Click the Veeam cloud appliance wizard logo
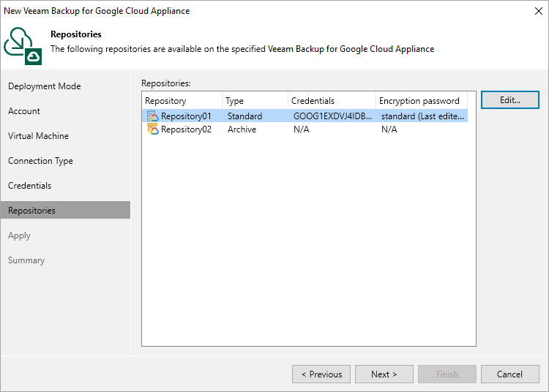Viewport: 549px width, 392px height. tap(23, 46)
